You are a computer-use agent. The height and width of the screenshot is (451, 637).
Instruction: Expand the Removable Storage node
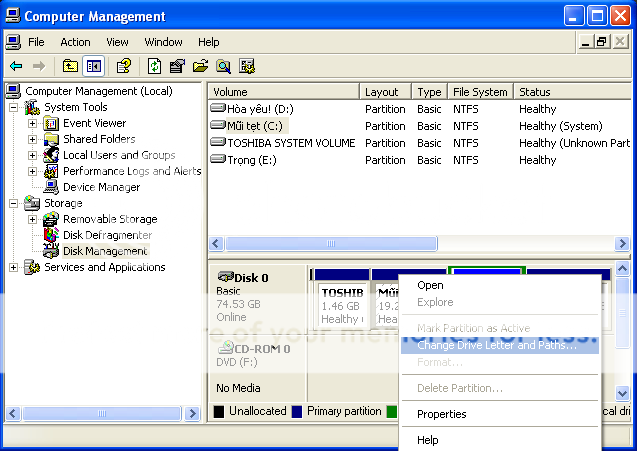(32, 219)
